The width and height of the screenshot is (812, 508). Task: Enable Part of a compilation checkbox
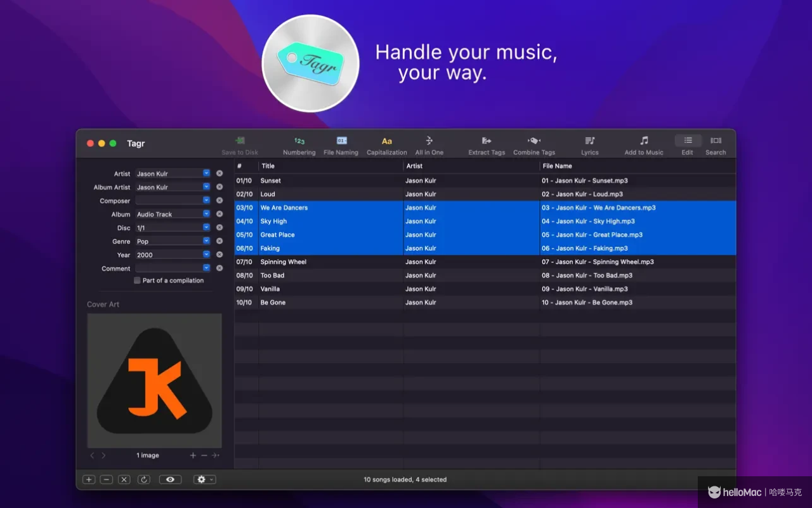point(137,280)
